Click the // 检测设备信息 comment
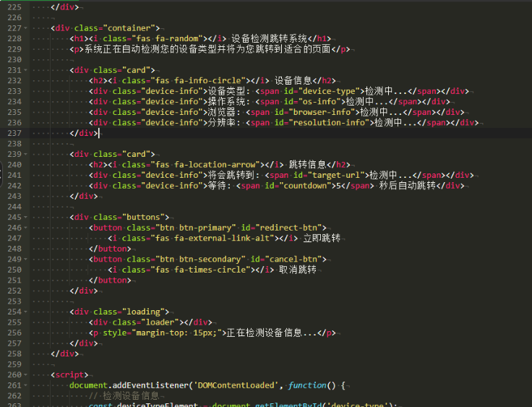The image size is (532, 407). point(124,396)
